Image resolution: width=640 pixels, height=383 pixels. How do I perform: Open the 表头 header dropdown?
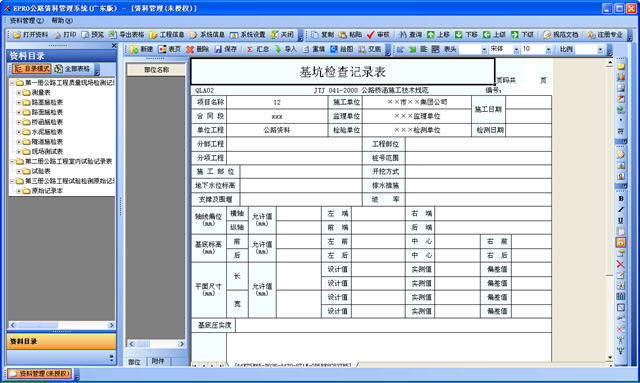(484, 49)
